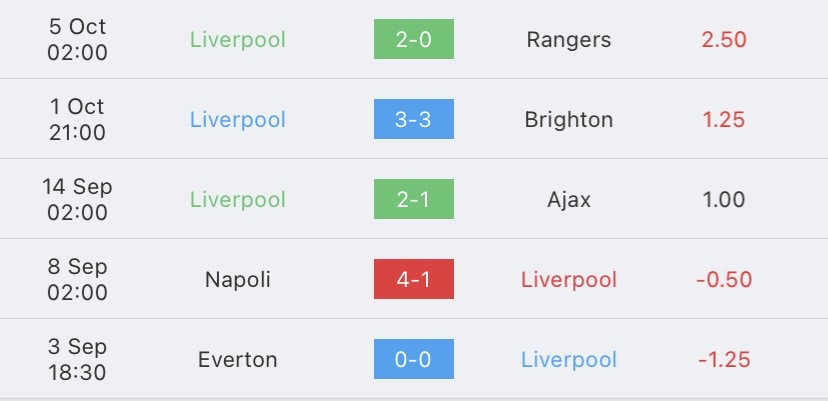The height and width of the screenshot is (401, 828).
Task: Select the 2.50 handicap value
Action: pos(724,40)
